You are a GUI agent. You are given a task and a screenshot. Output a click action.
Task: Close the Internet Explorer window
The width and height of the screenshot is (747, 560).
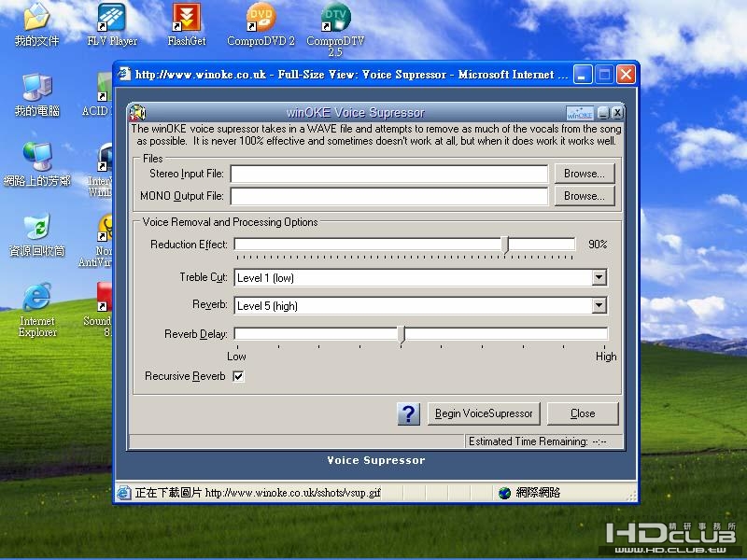point(626,75)
